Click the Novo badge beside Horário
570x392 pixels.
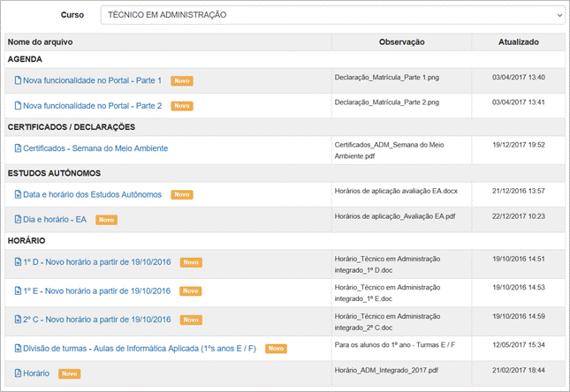(x=70, y=373)
